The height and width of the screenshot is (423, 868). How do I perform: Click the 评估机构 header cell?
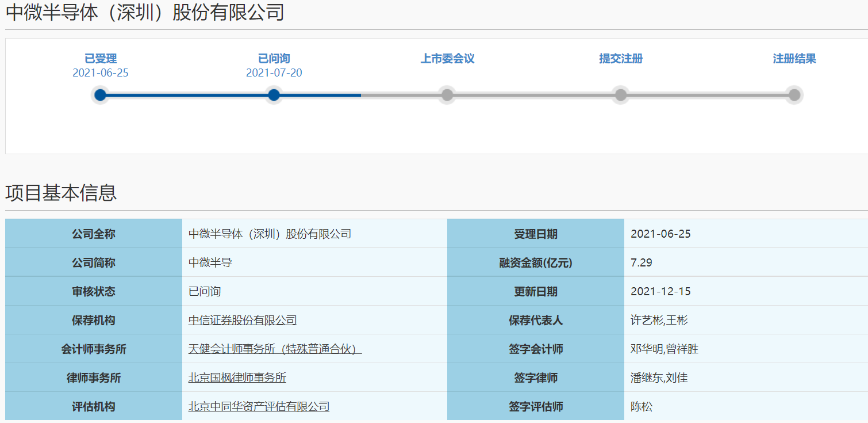coord(94,406)
